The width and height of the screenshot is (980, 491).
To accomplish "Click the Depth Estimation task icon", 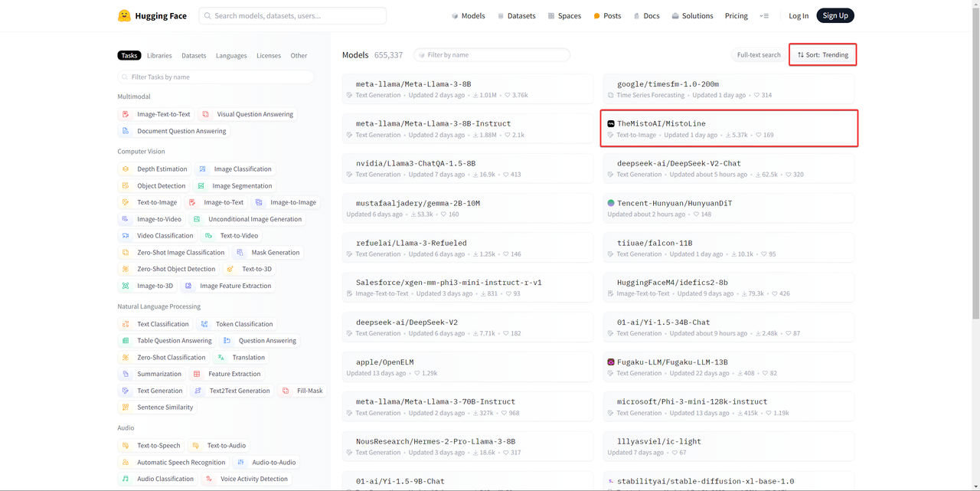I will click(126, 169).
